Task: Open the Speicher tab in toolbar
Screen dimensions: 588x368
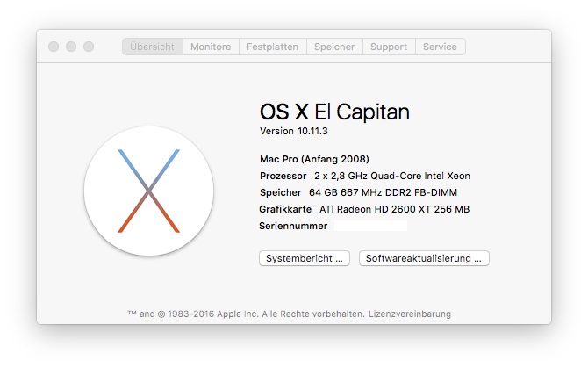Action: click(x=334, y=47)
